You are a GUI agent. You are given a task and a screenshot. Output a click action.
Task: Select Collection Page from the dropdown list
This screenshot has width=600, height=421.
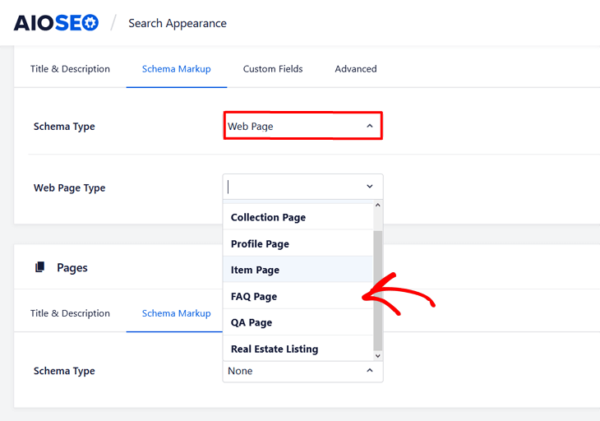pos(268,217)
